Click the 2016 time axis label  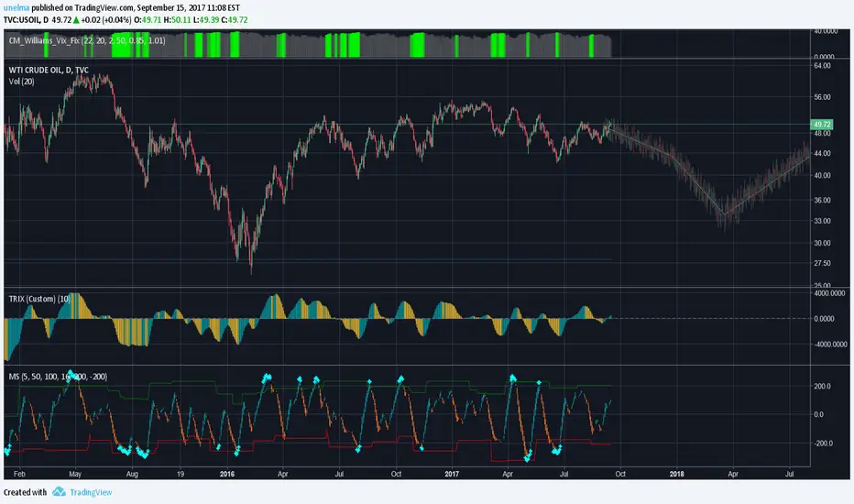[x=227, y=474]
